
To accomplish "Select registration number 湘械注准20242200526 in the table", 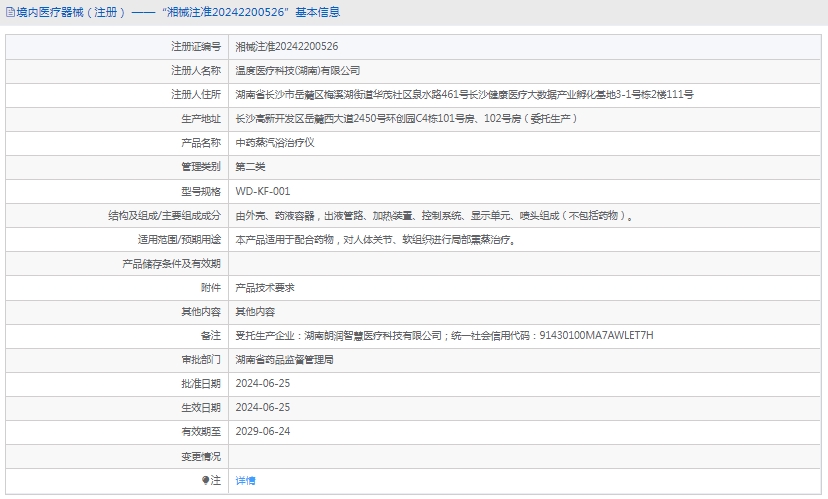I will click(x=286, y=47).
